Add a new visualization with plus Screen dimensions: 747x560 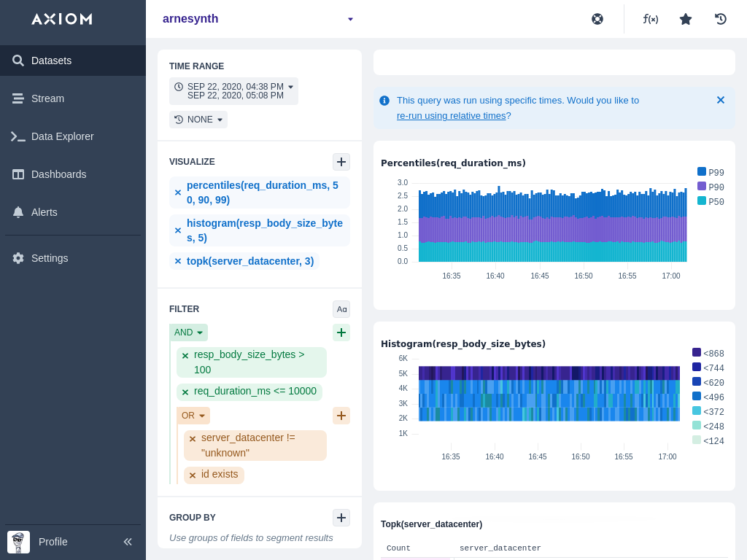click(341, 162)
